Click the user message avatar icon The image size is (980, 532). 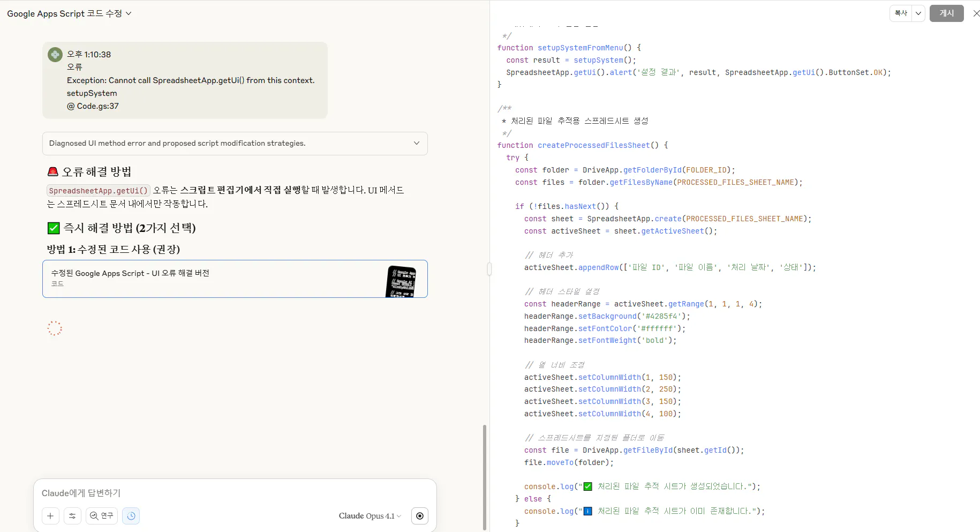(x=55, y=55)
